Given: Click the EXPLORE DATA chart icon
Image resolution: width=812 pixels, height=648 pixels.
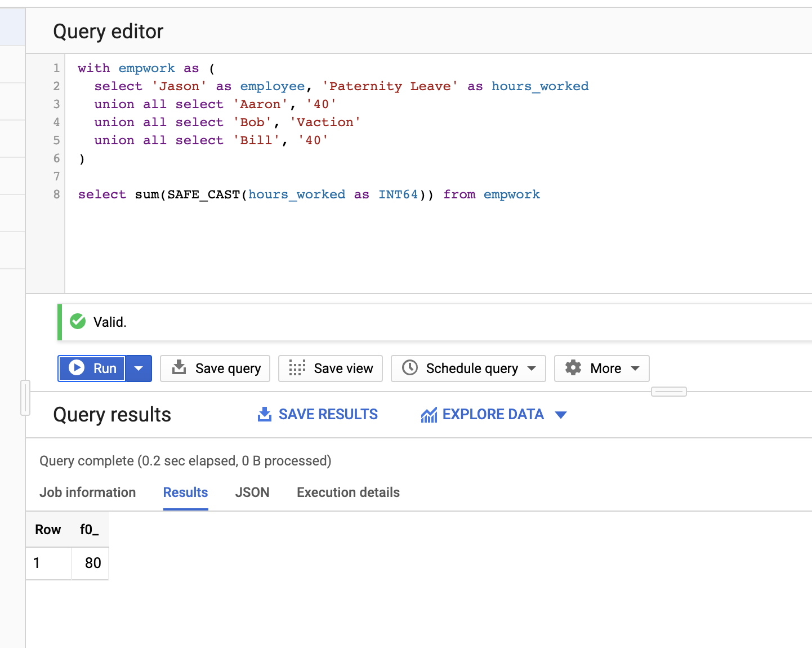Looking at the screenshot, I should tap(429, 414).
